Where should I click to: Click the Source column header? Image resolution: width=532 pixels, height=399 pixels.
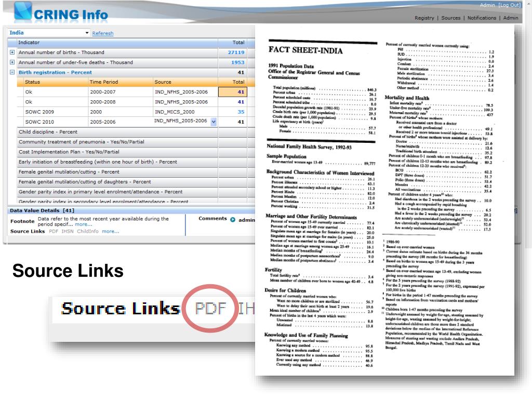[185, 82]
